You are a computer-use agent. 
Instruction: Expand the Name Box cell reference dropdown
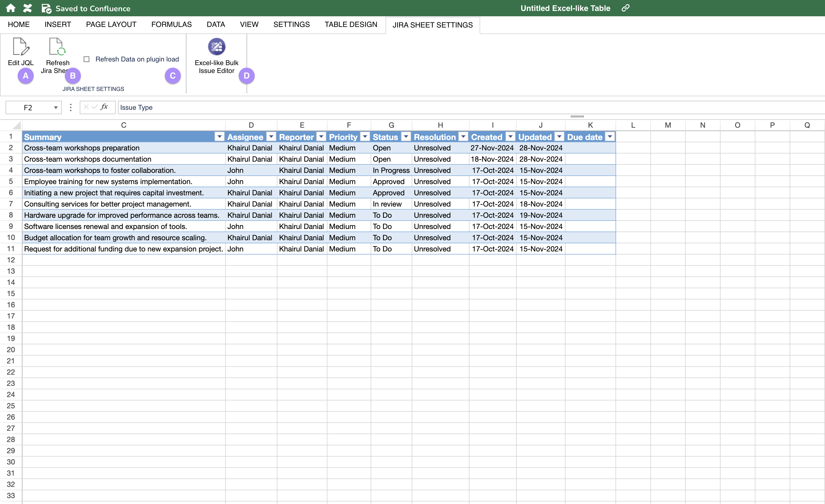56,108
